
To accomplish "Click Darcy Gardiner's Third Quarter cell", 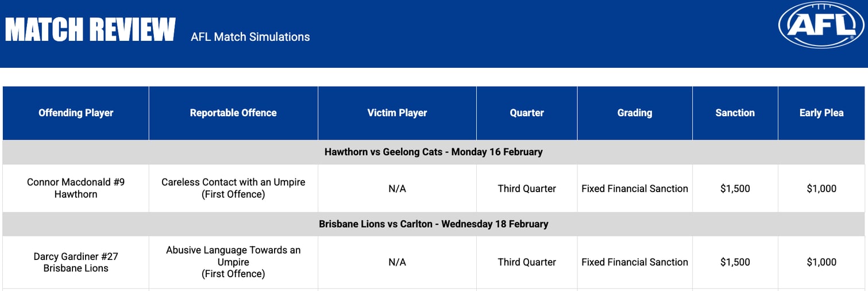I will [x=527, y=262].
